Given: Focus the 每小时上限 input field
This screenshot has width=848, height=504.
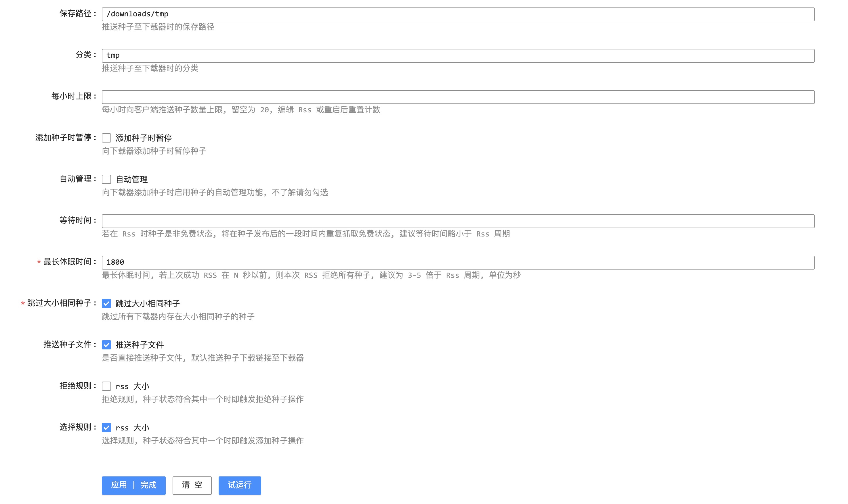Looking at the screenshot, I should (457, 97).
